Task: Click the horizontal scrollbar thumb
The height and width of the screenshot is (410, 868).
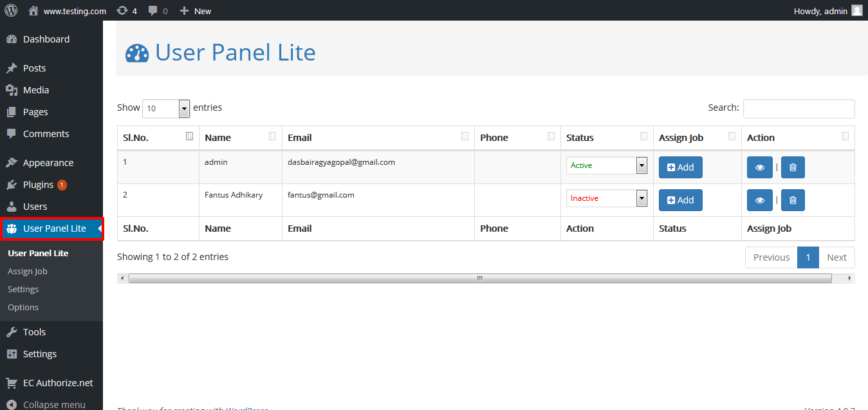Action: [480, 278]
